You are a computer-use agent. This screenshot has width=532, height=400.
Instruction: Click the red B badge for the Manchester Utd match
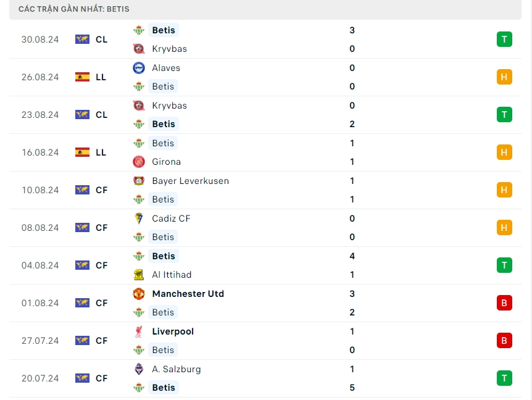point(504,303)
